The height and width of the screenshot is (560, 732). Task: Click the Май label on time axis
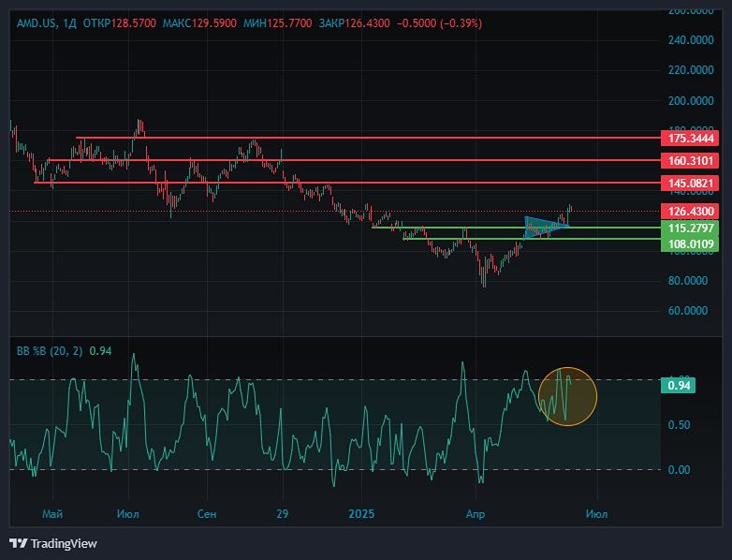[x=51, y=513]
